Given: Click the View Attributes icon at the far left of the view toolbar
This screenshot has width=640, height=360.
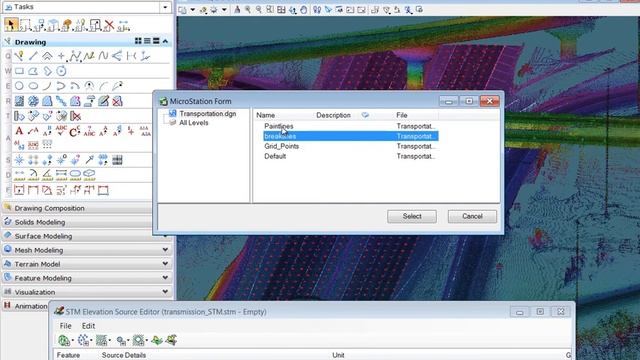Looking at the screenshot, I should click(x=183, y=9).
